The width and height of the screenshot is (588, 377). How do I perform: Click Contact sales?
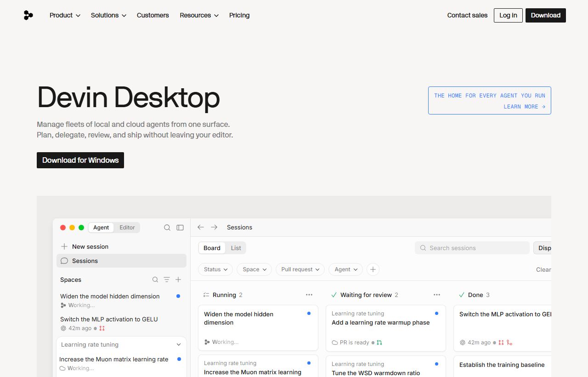pyautogui.click(x=467, y=15)
